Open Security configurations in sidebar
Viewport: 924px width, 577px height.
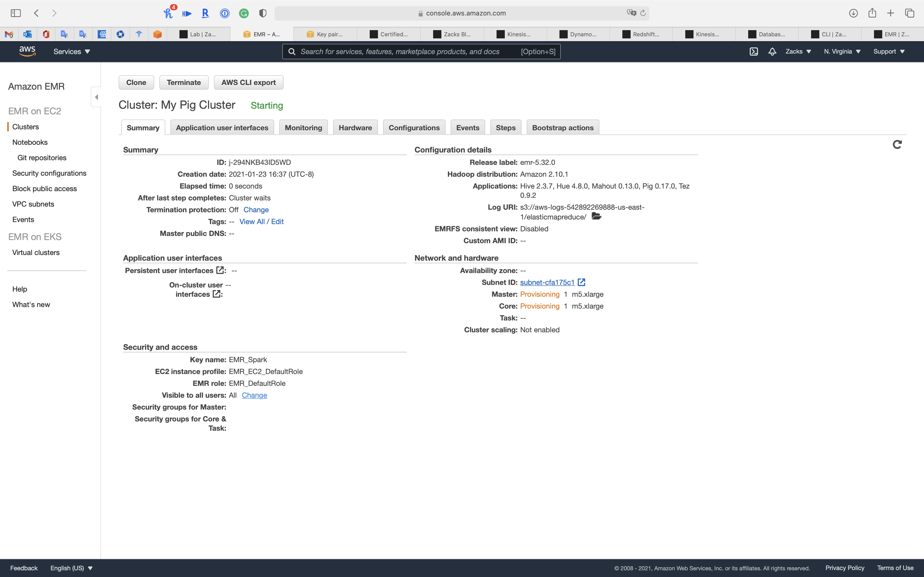point(49,173)
